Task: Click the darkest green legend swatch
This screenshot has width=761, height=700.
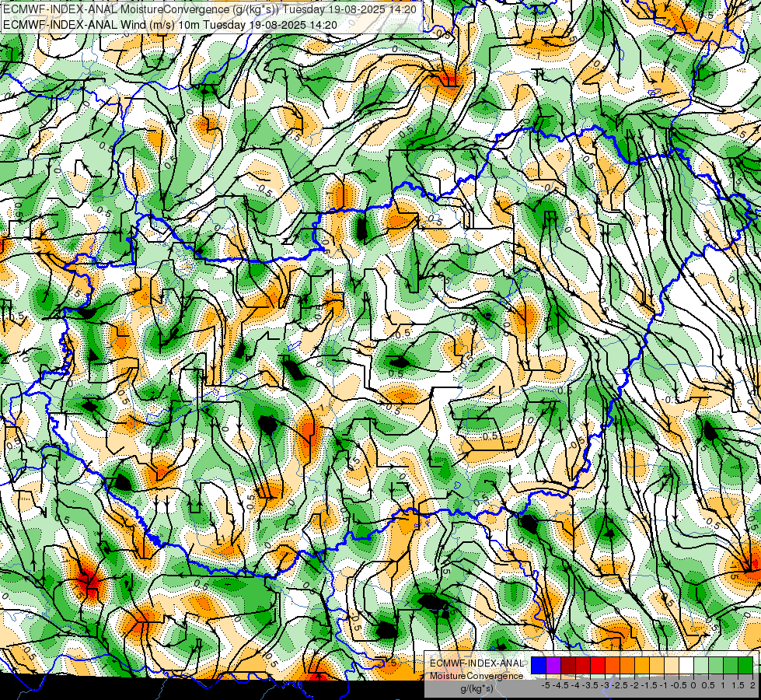Action: click(745, 665)
